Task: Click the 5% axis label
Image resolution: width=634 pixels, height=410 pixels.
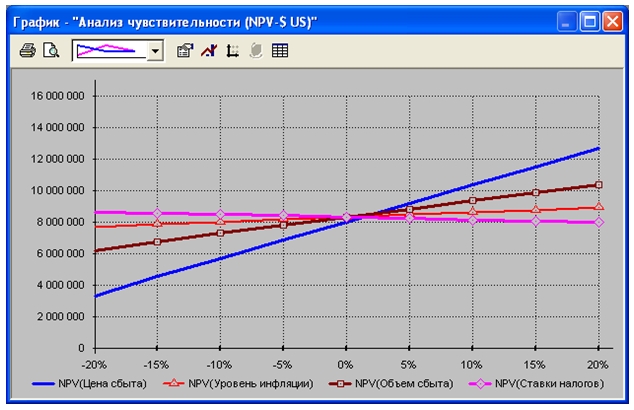Action: coord(409,365)
